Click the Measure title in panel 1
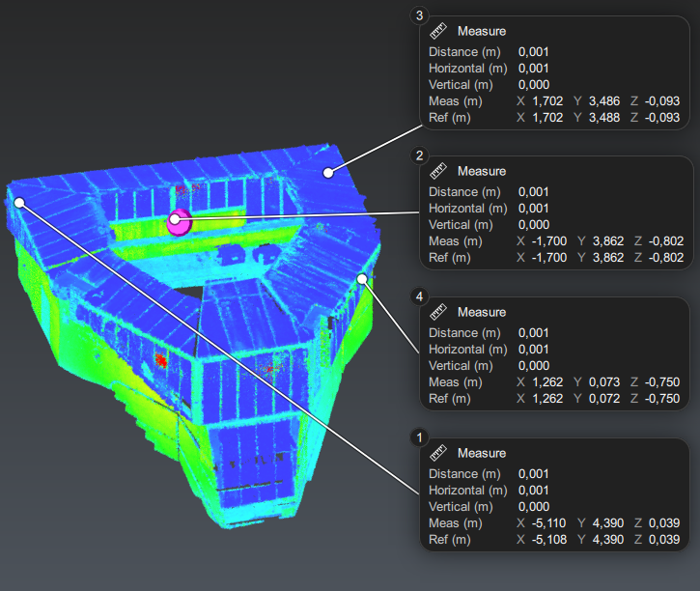700x591 pixels. coord(481,453)
